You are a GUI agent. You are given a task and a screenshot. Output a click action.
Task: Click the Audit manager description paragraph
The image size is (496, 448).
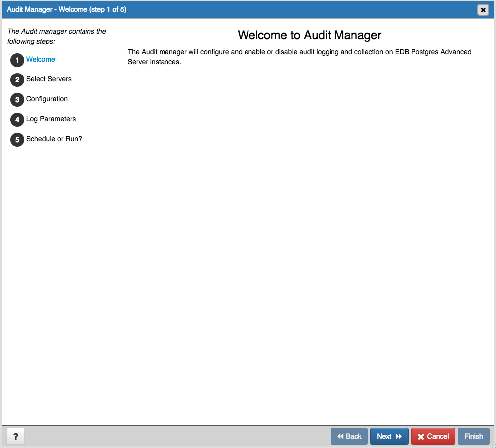click(x=299, y=57)
